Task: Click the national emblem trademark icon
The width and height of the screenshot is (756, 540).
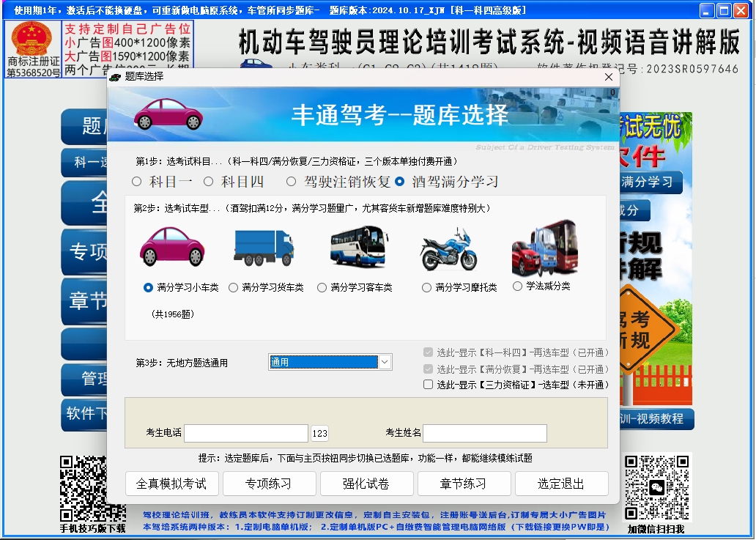Action: [33, 39]
